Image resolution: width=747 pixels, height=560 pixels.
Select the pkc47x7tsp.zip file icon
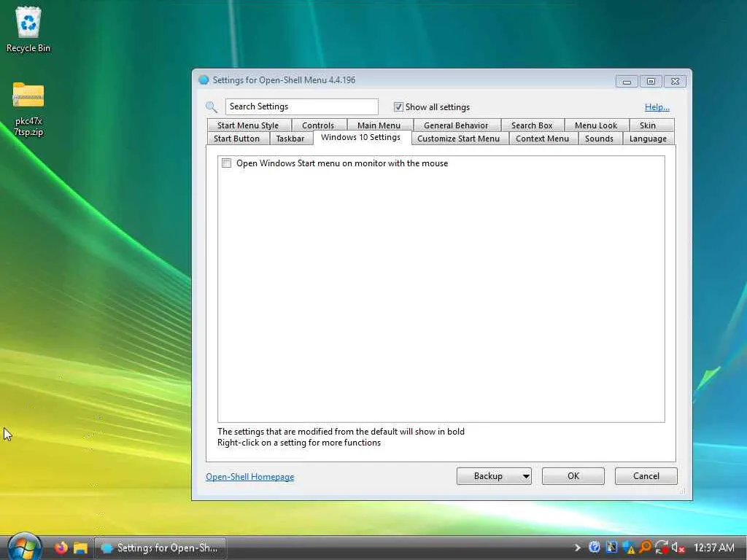coord(28,109)
